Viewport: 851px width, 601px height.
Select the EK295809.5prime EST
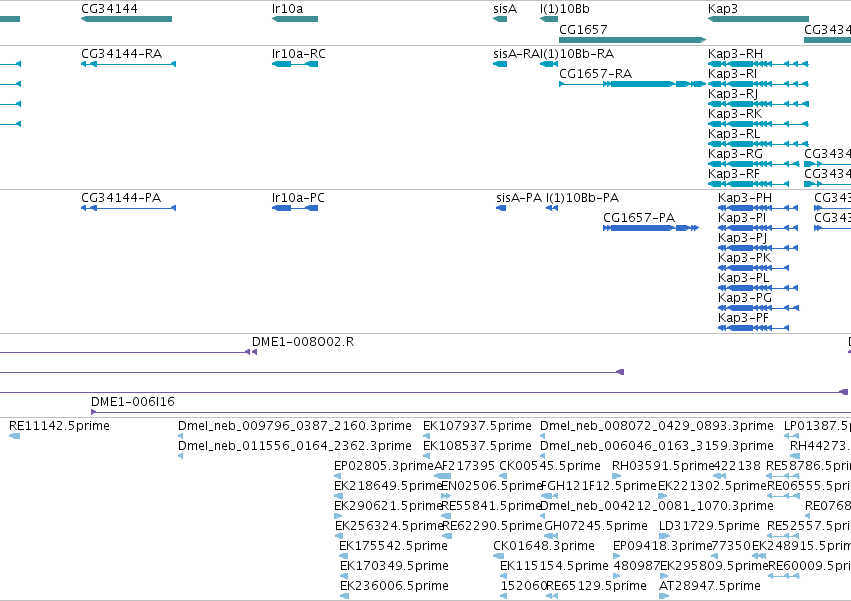pos(663,576)
